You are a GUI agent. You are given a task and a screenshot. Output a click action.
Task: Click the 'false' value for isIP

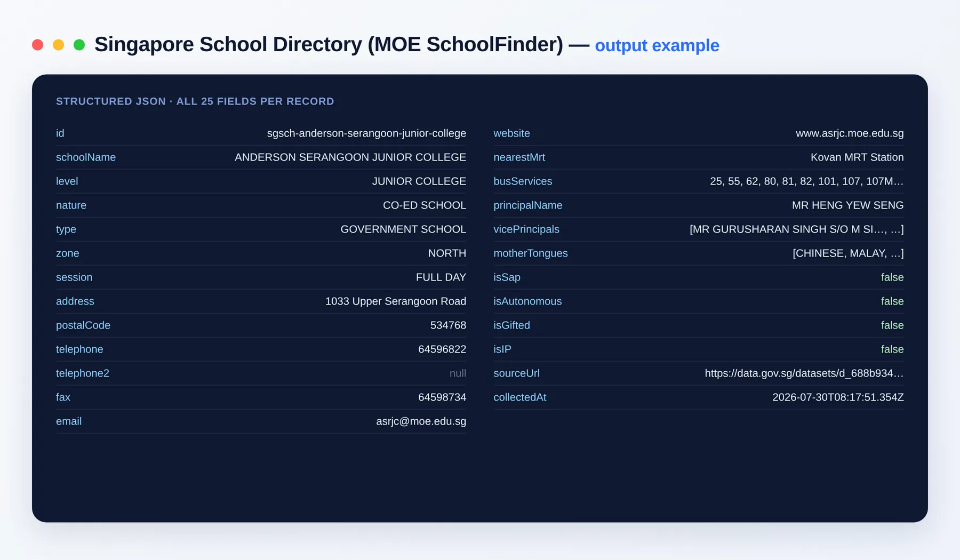(x=892, y=349)
